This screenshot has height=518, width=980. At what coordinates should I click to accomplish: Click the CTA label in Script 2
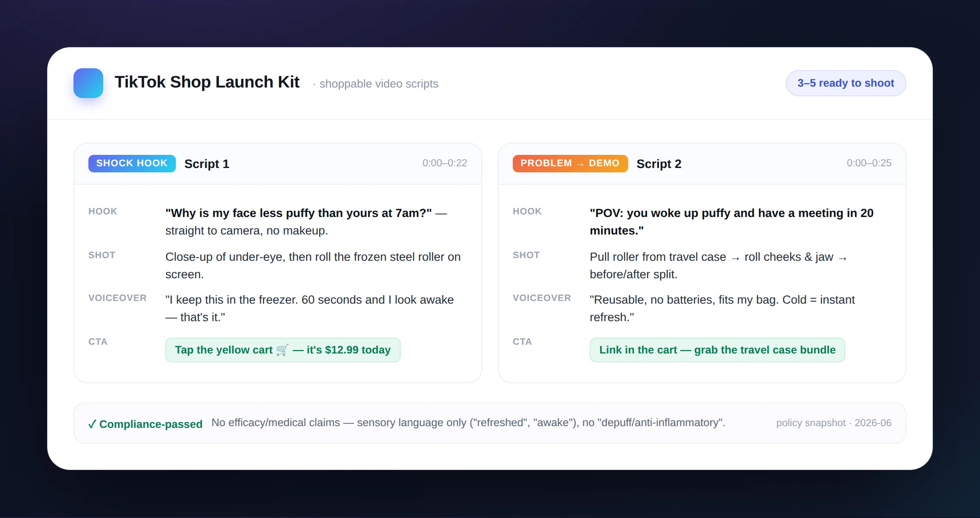522,342
